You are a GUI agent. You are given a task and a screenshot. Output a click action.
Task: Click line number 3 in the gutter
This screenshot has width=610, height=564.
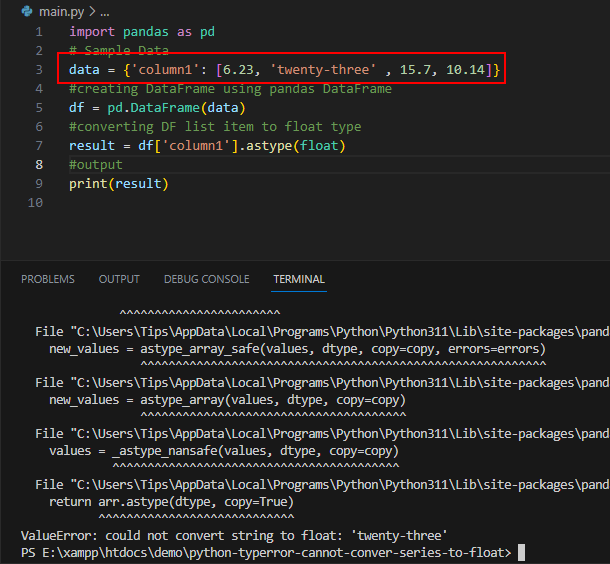pyautogui.click(x=39, y=70)
